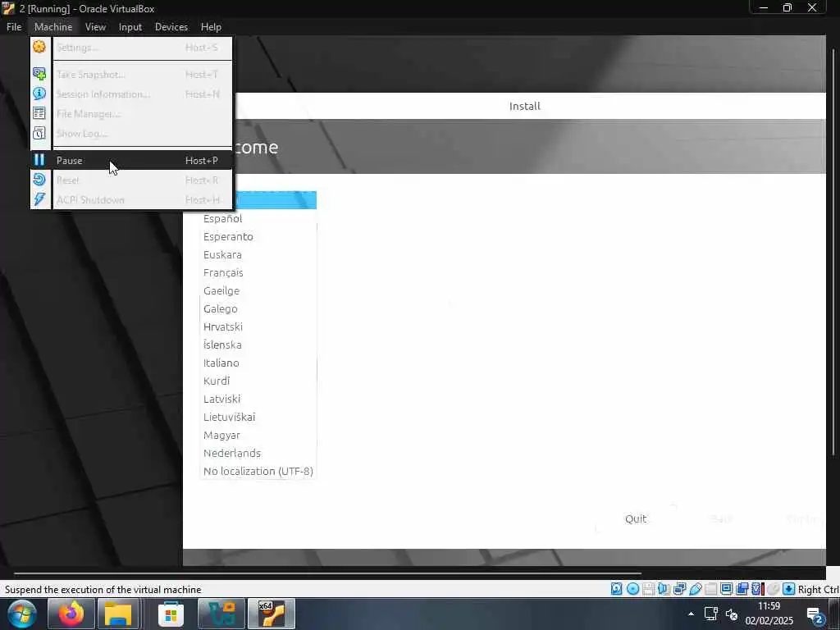Image resolution: width=840 pixels, height=630 pixels.
Task: Select No localization (UTF-8) option
Action: coord(258,471)
